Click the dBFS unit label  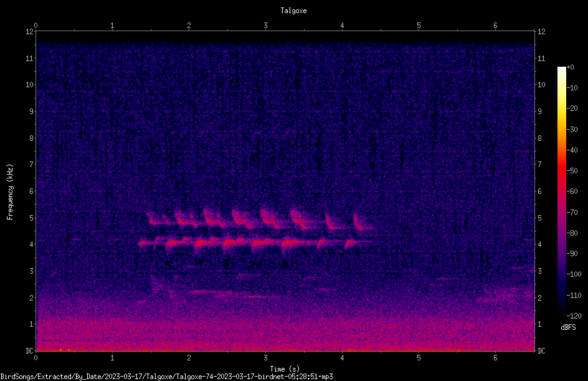tap(568, 327)
